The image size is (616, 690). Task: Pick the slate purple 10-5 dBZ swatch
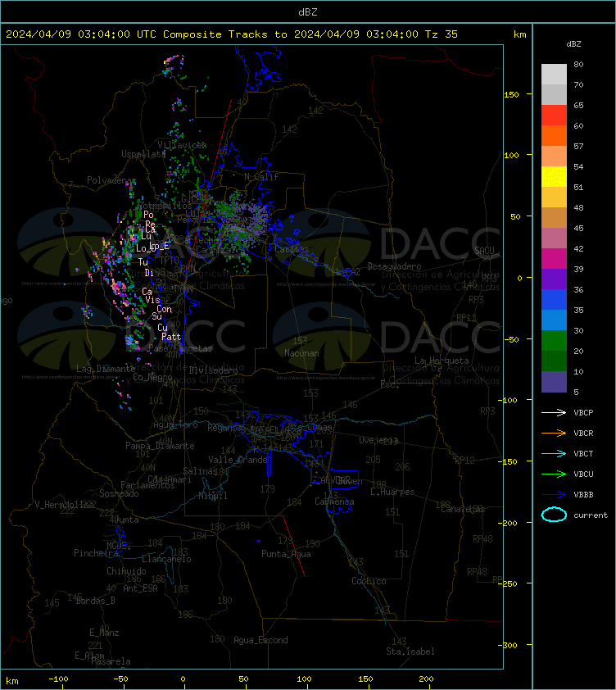tap(554, 382)
